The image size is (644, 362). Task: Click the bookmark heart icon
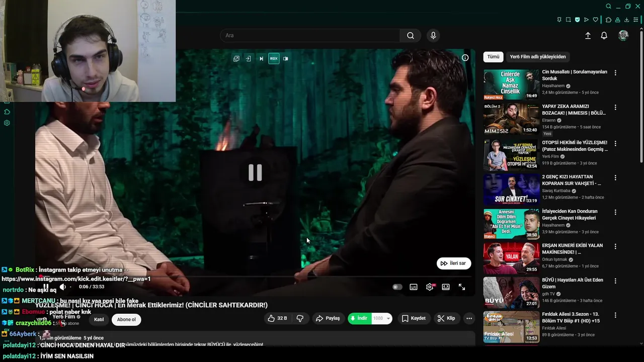[x=596, y=20]
